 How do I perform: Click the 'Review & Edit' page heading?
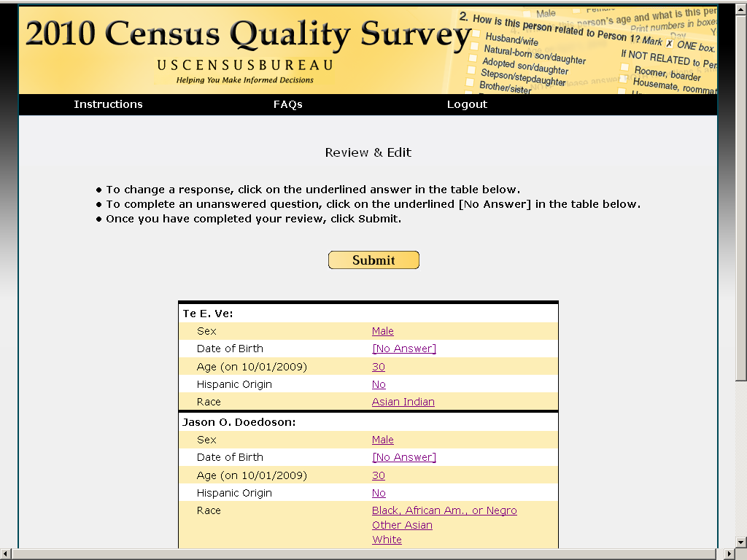click(368, 152)
